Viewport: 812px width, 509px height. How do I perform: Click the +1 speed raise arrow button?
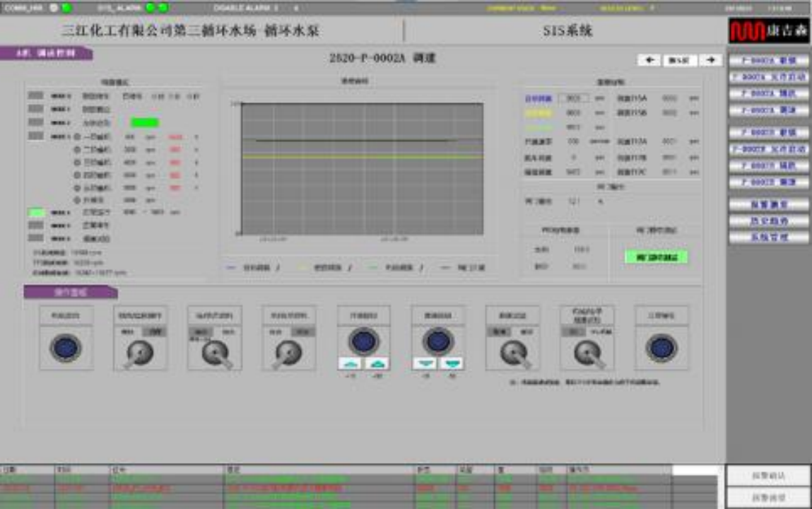click(351, 363)
